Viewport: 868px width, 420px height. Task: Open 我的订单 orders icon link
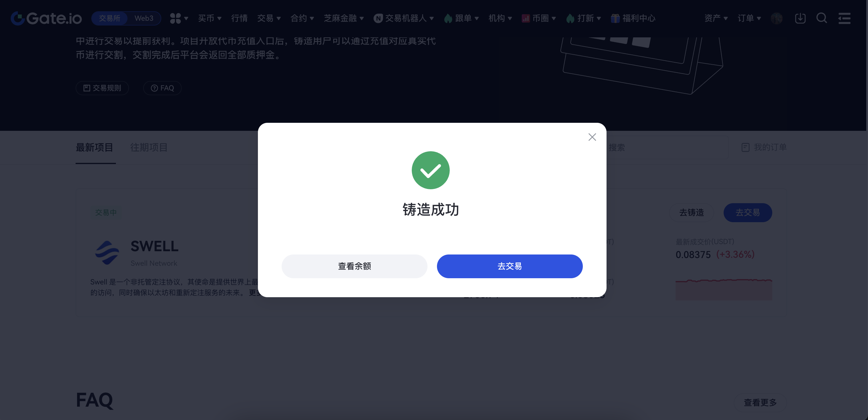pos(764,147)
